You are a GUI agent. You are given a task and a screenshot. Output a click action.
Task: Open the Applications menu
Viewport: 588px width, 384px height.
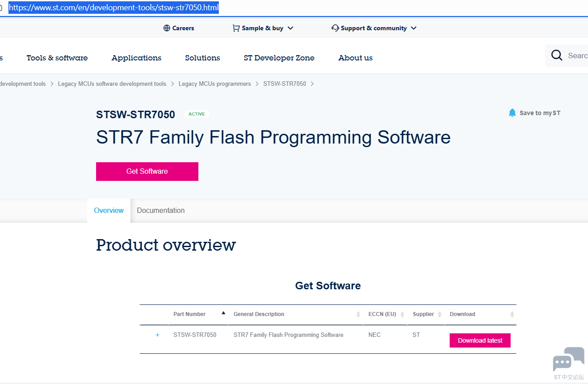137,58
